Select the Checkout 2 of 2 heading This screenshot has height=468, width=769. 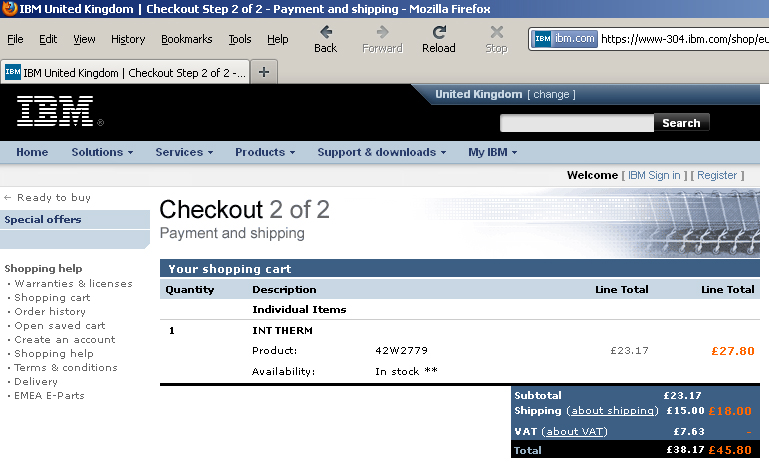click(x=244, y=209)
